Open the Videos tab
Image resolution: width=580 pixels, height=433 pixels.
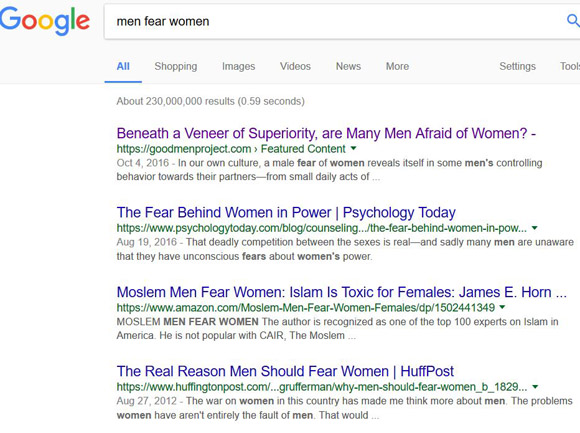coord(295,67)
